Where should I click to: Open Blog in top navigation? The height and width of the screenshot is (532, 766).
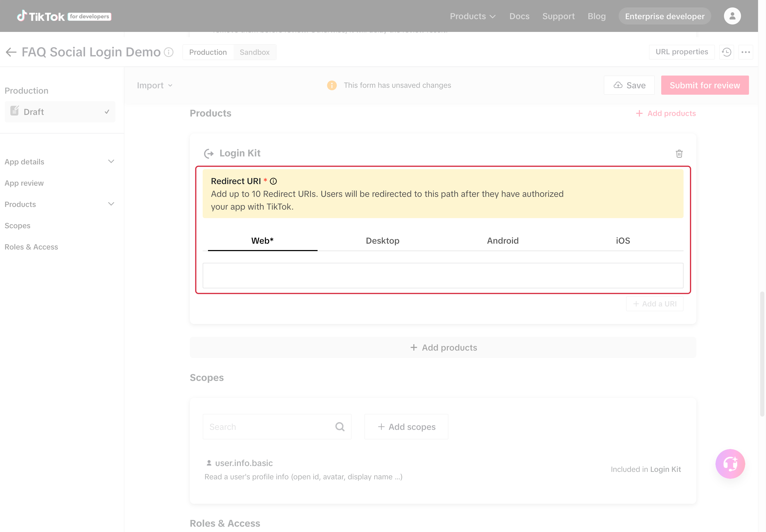pos(596,16)
